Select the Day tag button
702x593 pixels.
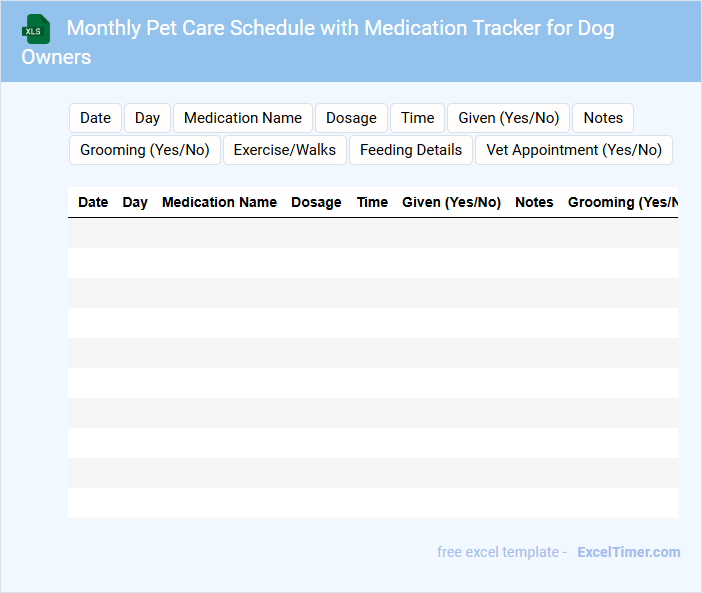[147, 118]
